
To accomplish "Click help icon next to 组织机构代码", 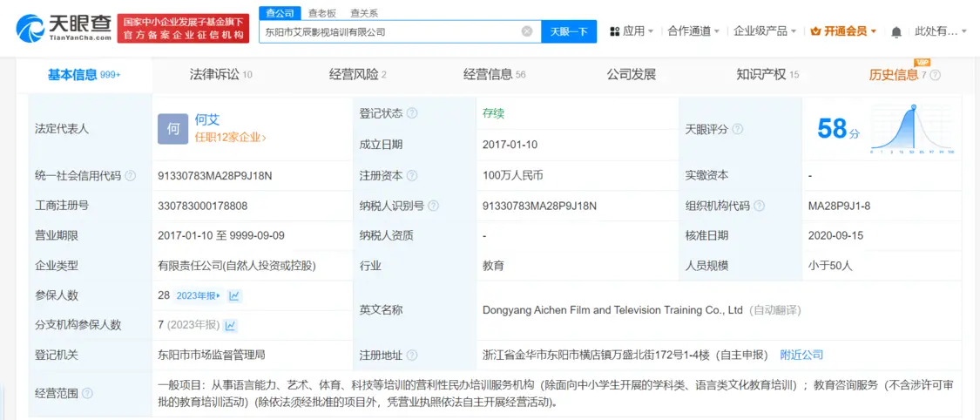I will point(760,206).
